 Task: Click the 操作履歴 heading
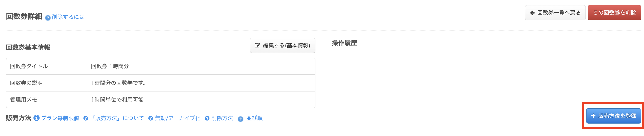coord(344,43)
